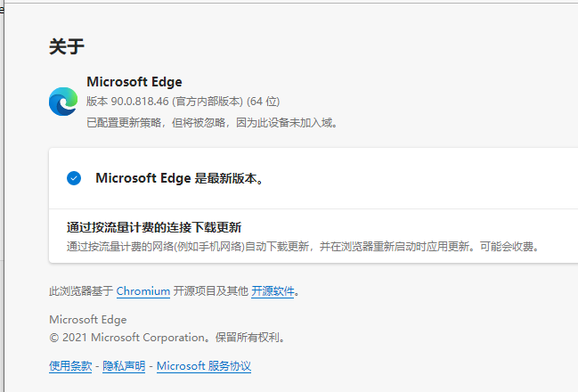Open the Chromium open source project link
Image resolution: width=578 pixels, height=392 pixels.
(143, 291)
